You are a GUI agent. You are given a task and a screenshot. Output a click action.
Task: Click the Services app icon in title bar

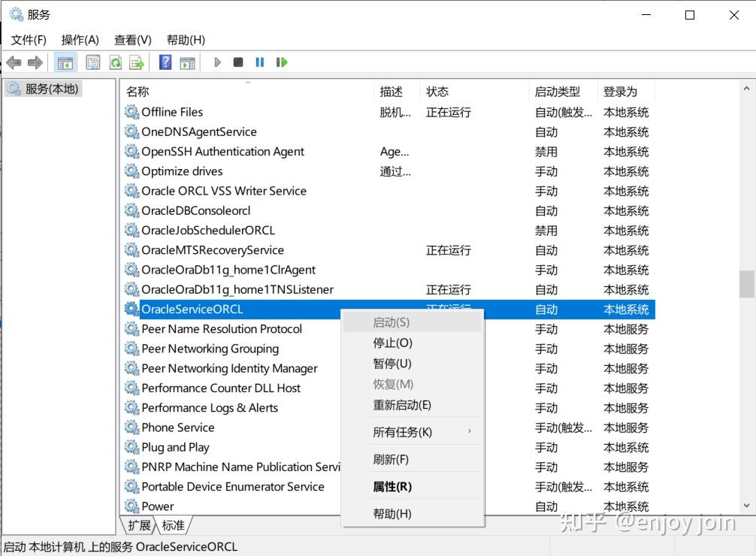tap(16, 14)
